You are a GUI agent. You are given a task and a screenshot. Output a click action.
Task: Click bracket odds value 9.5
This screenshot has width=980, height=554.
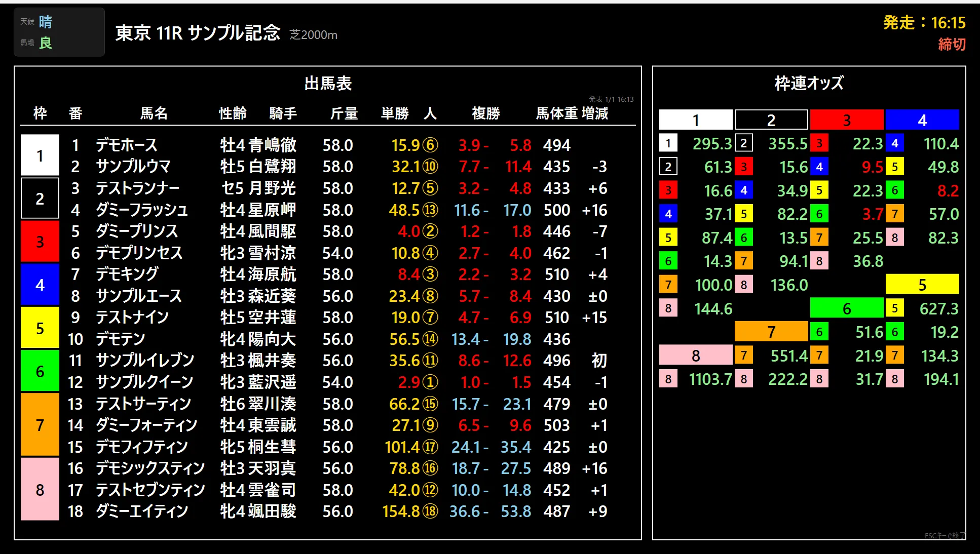point(873,167)
